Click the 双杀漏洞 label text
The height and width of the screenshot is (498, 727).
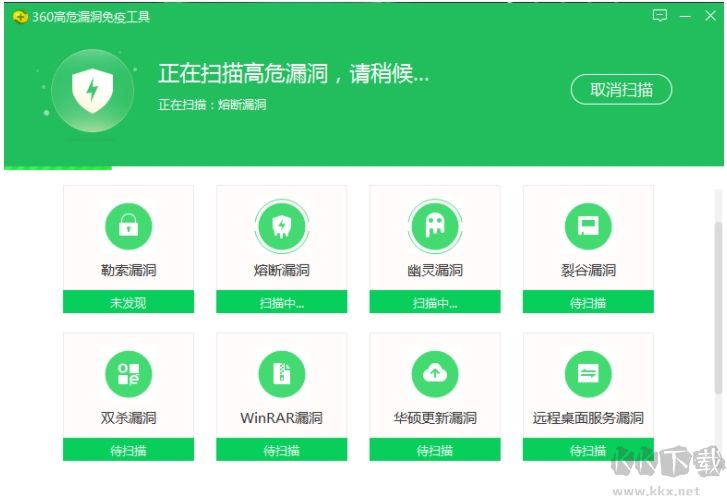(x=128, y=418)
